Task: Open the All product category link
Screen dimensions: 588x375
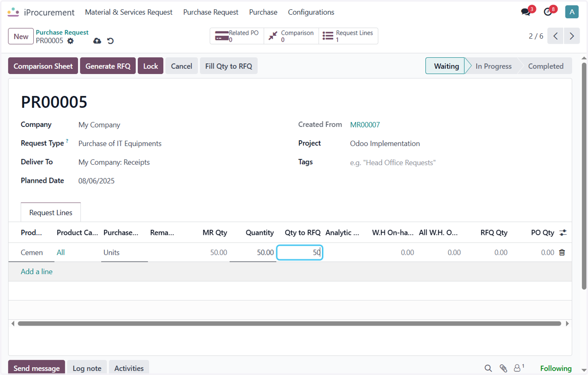Action: (x=61, y=252)
